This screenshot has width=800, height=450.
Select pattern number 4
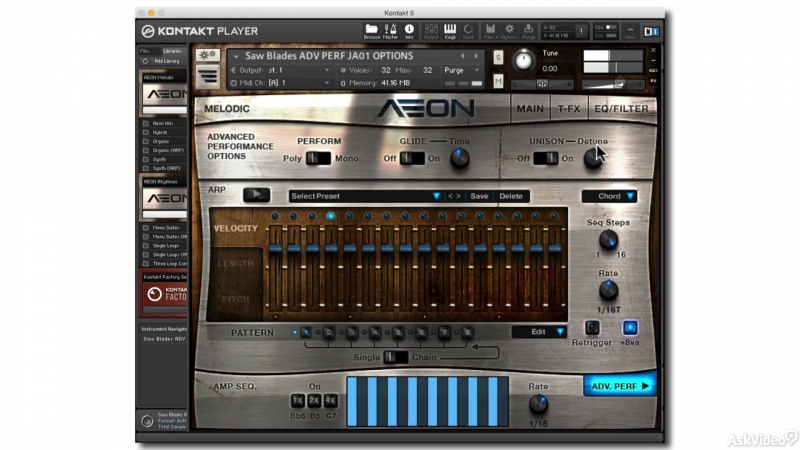point(375,333)
